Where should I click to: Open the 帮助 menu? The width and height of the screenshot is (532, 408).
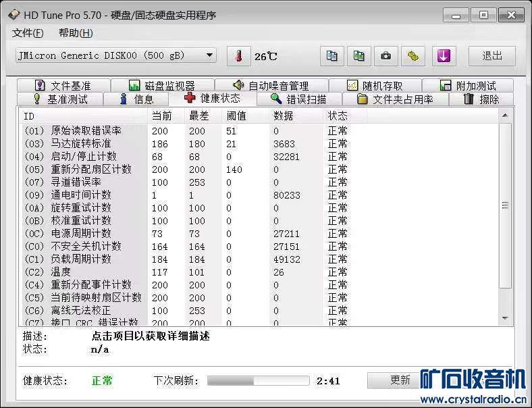(x=76, y=33)
